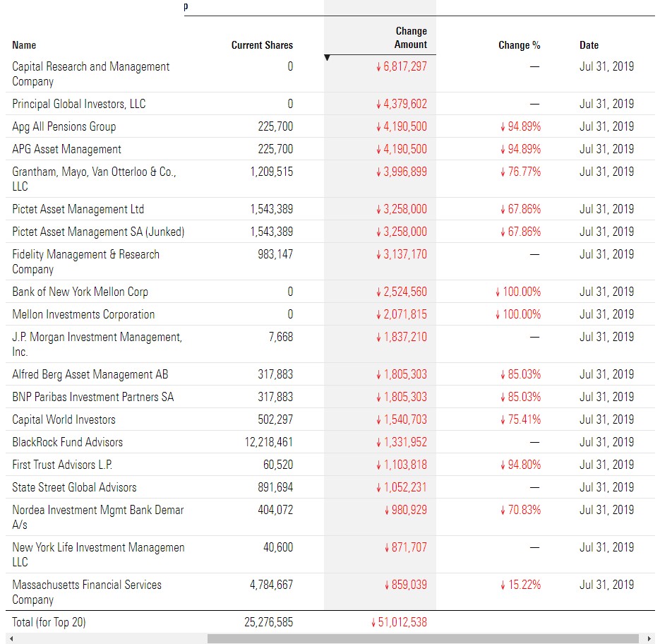
Task: Click change amount 2,071,815
Action: pos(401,314)
